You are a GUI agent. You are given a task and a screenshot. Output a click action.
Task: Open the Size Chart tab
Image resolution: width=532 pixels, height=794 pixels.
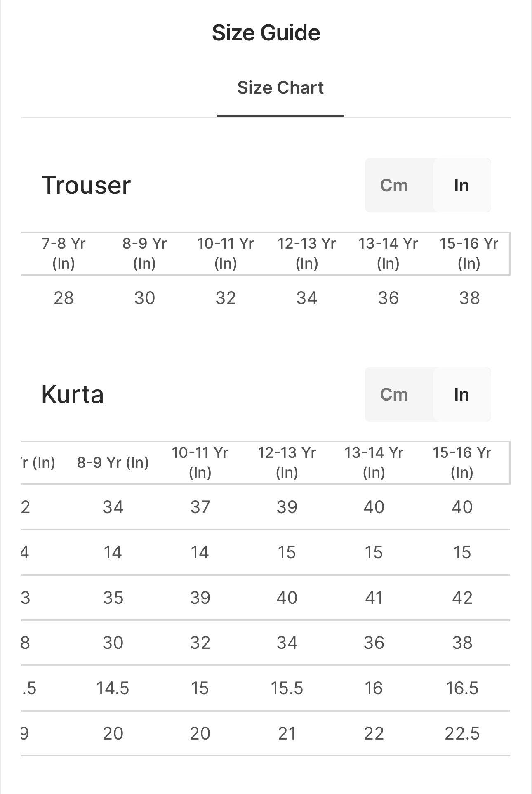(x=280, y=88)
